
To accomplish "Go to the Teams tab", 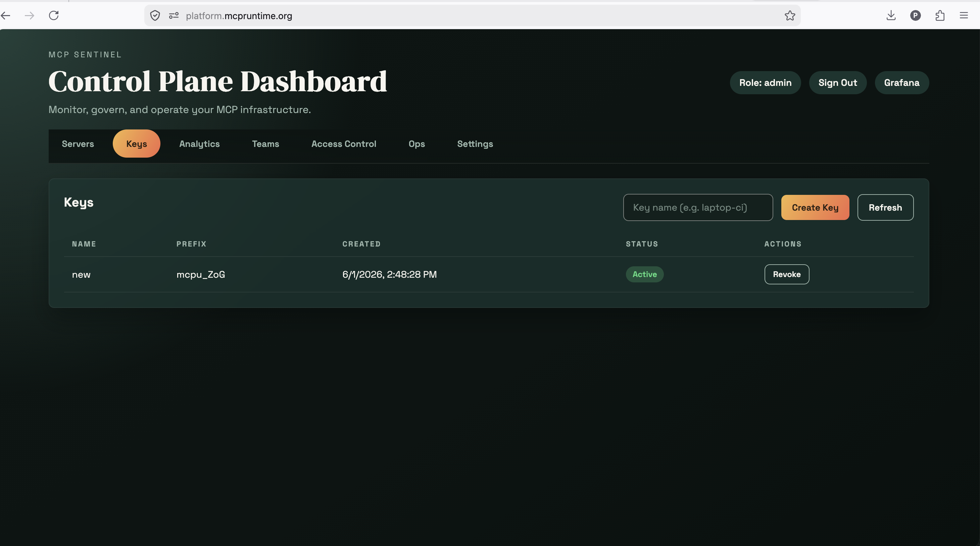I will pos(265,144).
